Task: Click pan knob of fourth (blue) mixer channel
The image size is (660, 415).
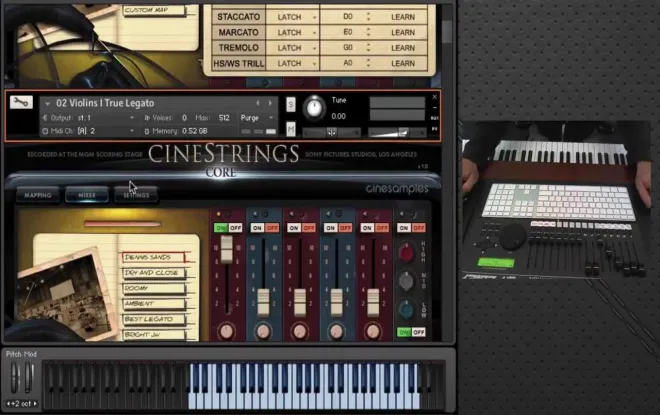Action: (x=336, y=331)
